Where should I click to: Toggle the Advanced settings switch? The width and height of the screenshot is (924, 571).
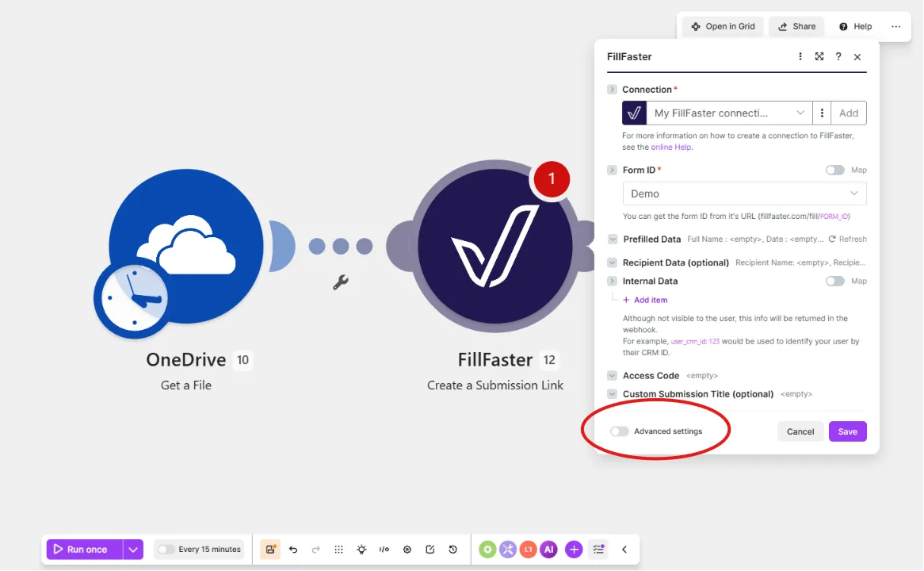[620, 431]
